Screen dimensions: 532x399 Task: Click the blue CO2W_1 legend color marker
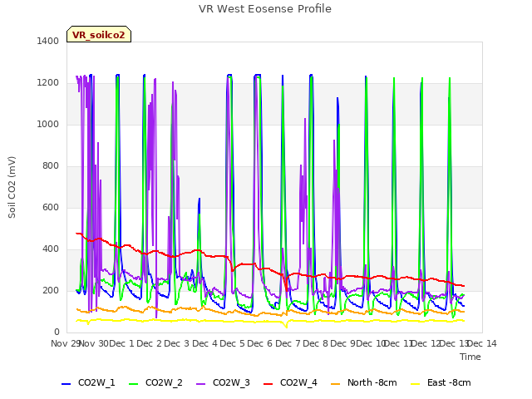point(66,383)
